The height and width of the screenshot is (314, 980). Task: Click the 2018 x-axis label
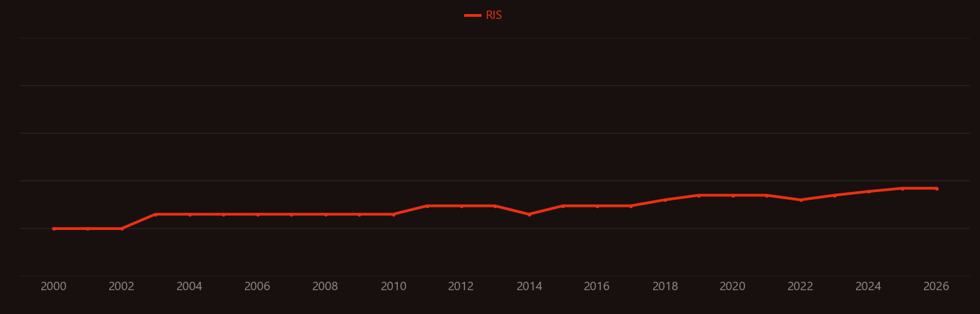click(x=665, y=287)
